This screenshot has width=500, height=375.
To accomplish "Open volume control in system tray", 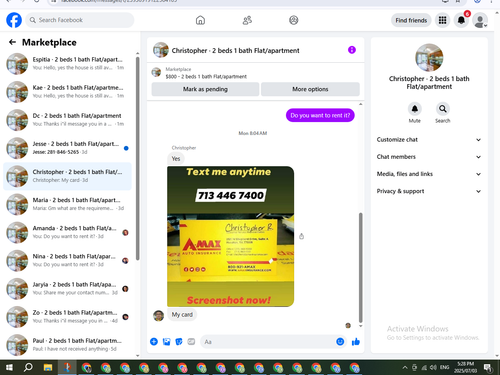I will [x=433, y=367].
